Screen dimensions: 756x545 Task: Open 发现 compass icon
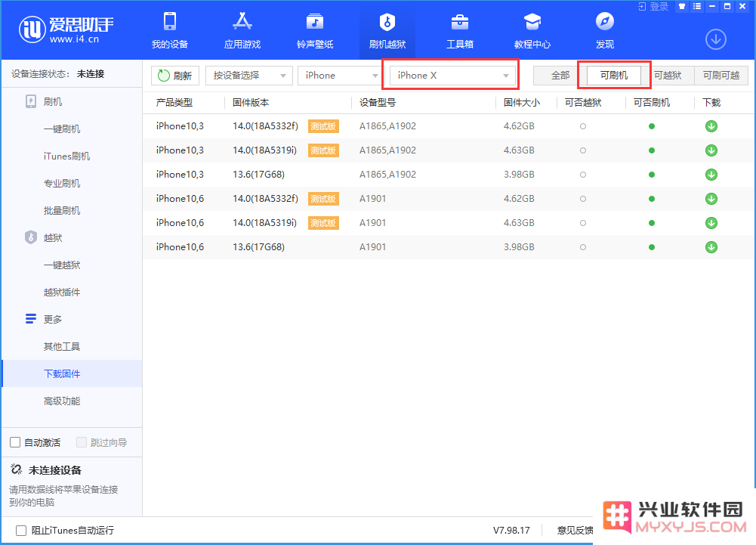605,30
